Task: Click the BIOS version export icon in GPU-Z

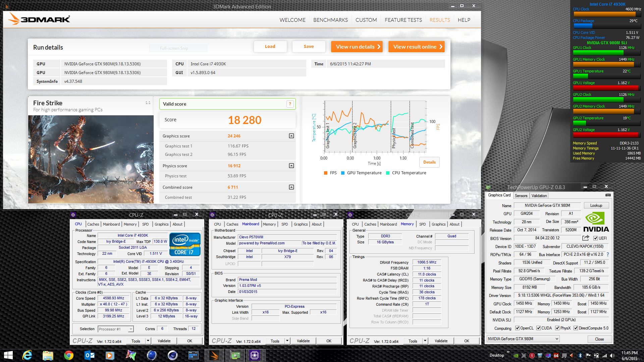Action: tap(586, 238)
